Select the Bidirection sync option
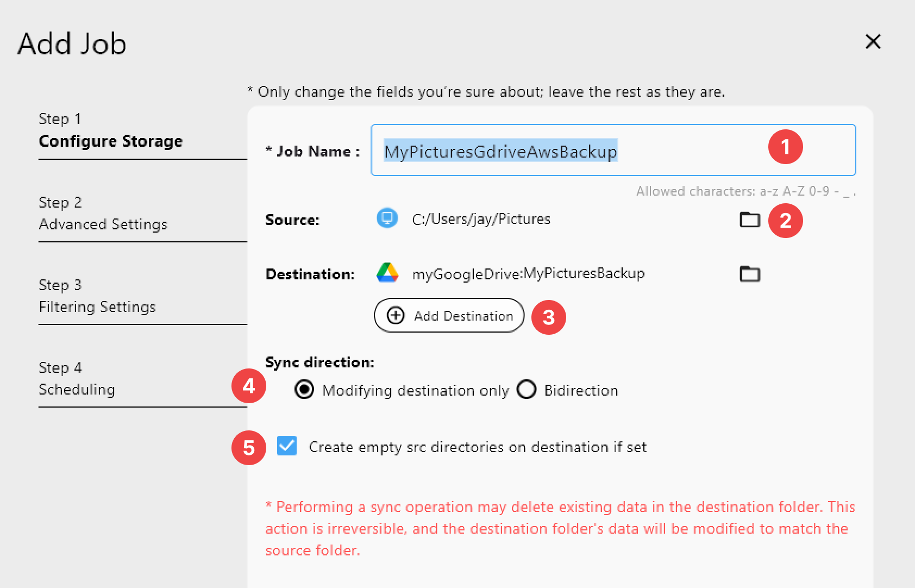 point(526,390)
